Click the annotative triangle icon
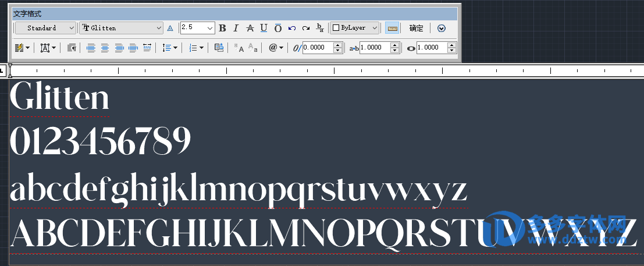Viewport: 644px width, 266px height. click(170, 28)
